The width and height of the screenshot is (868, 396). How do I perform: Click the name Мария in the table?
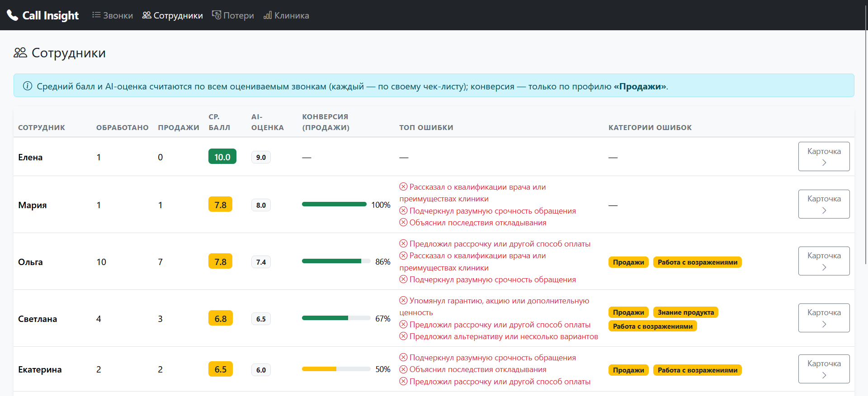[33, 205]
